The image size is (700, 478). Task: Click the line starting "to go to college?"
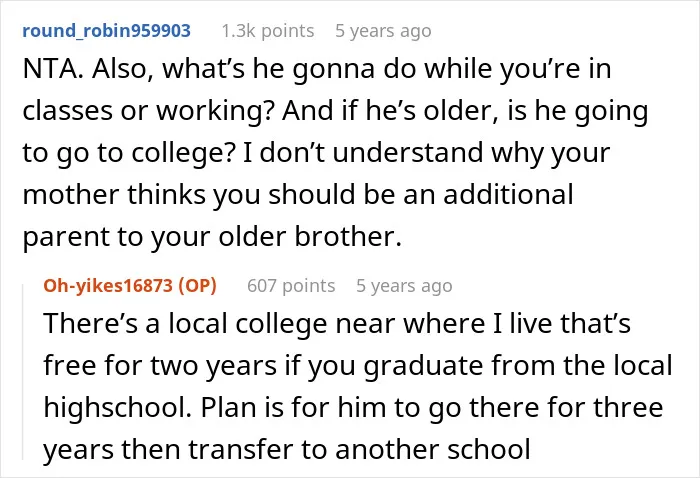pyautogui.click(x=316, y=153)
